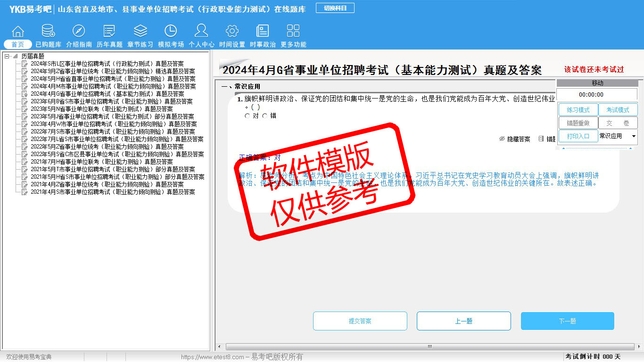Click the 介绍指南 compass icon

(x=79, y=32)
